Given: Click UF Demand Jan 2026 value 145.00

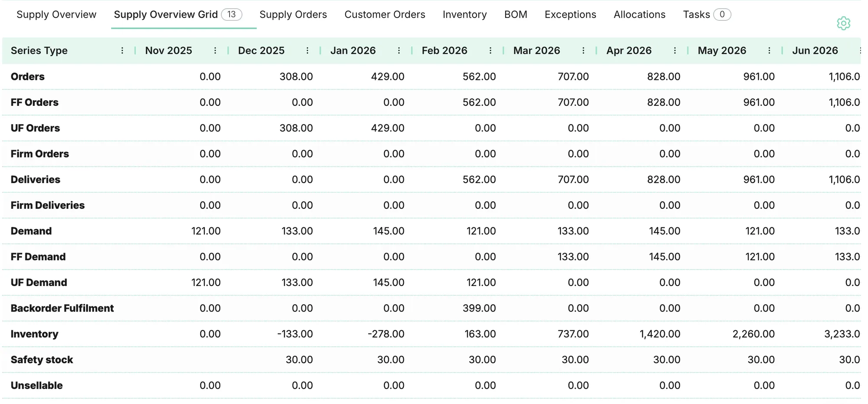Looking at the screenshot, I should (389, 282).
